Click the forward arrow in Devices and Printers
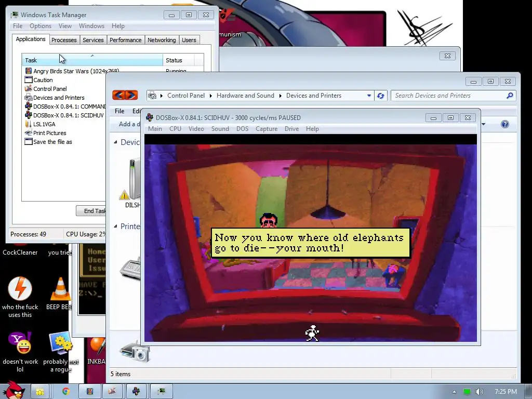The image size is (532, 399). tap(131, 95)
